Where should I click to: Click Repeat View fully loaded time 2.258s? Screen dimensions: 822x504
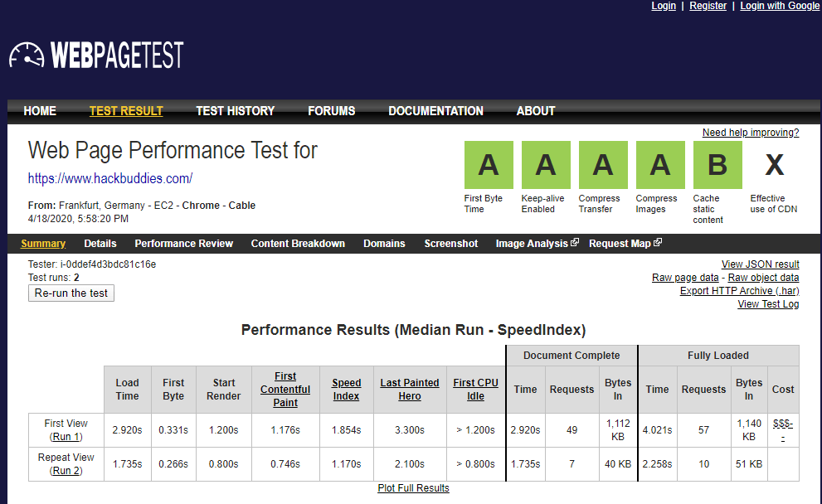658,464
